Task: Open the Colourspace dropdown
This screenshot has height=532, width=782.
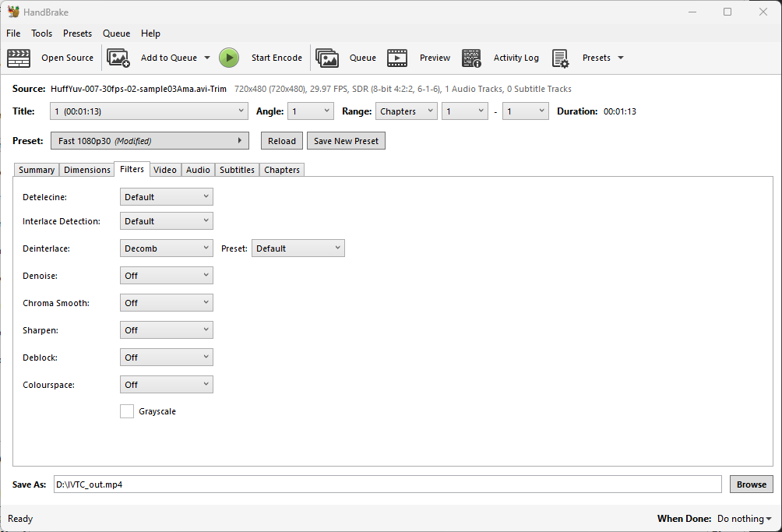Action: tap(167, 385)
